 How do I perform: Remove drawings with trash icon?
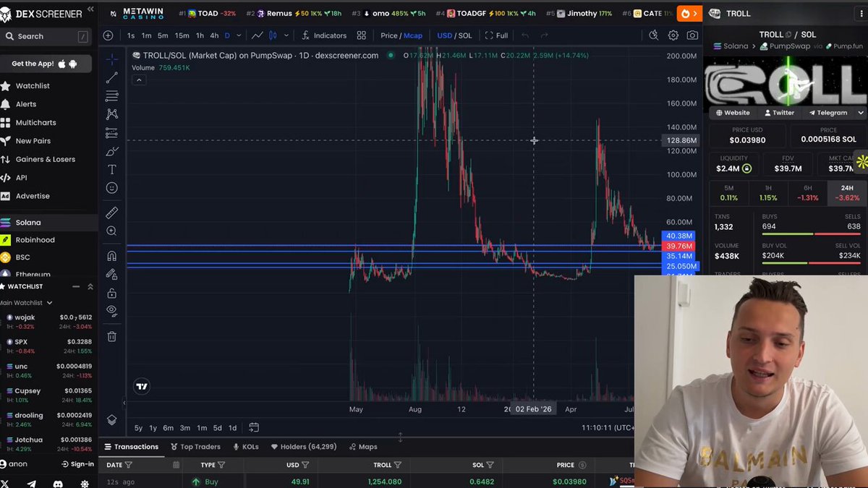point(111,336)
